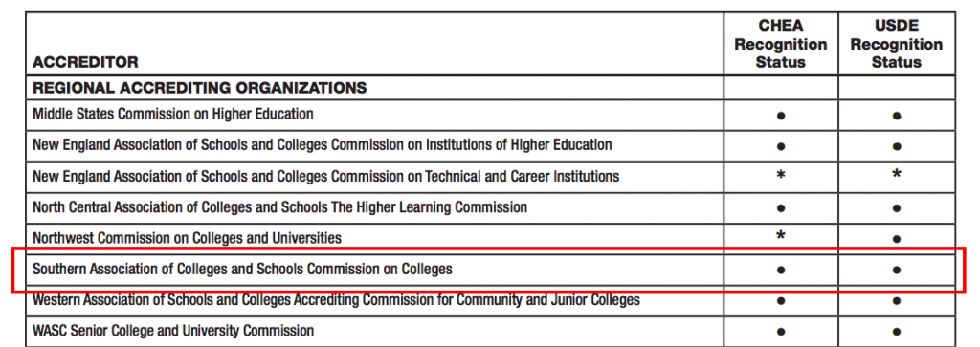Select Middle States Commission on Higher Education
This screenshot has height=347, width=980.
tap(173, 114)
